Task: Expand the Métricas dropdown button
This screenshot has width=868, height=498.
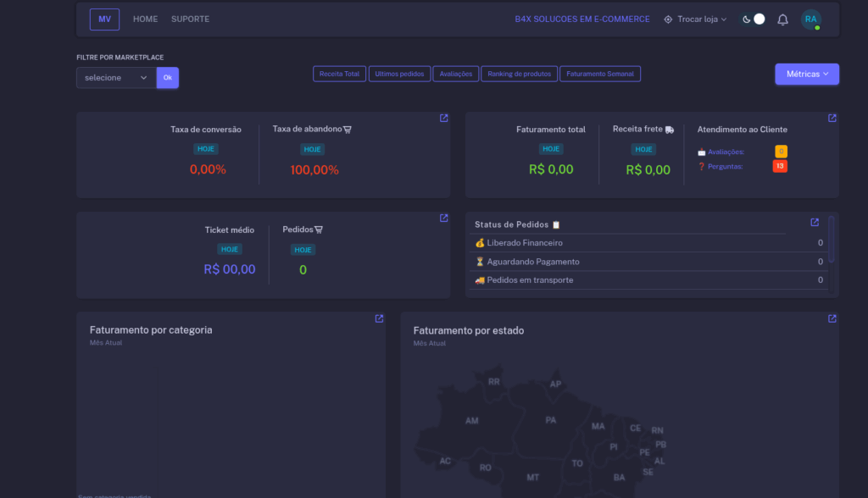Action: pos(806,75)
